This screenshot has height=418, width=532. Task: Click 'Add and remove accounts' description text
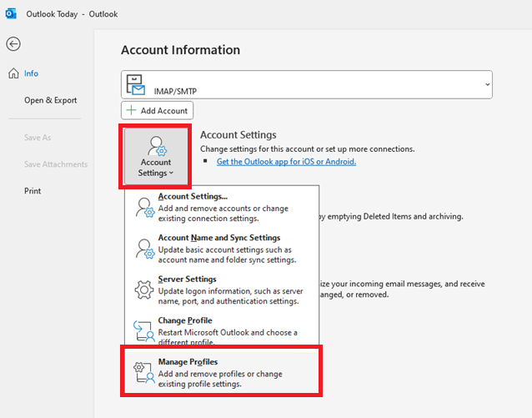[223, 214]
